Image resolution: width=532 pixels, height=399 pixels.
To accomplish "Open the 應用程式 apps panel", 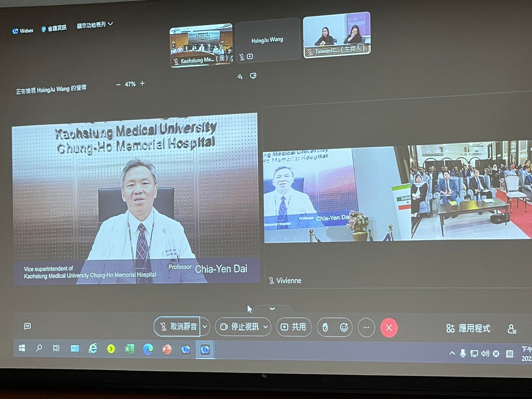I will [468, 328].
